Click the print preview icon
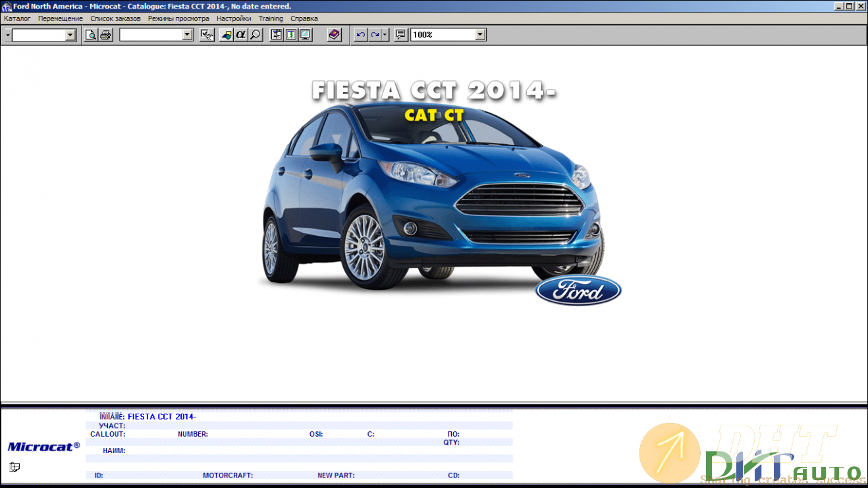The image size is (868, 488). point(91,35)
